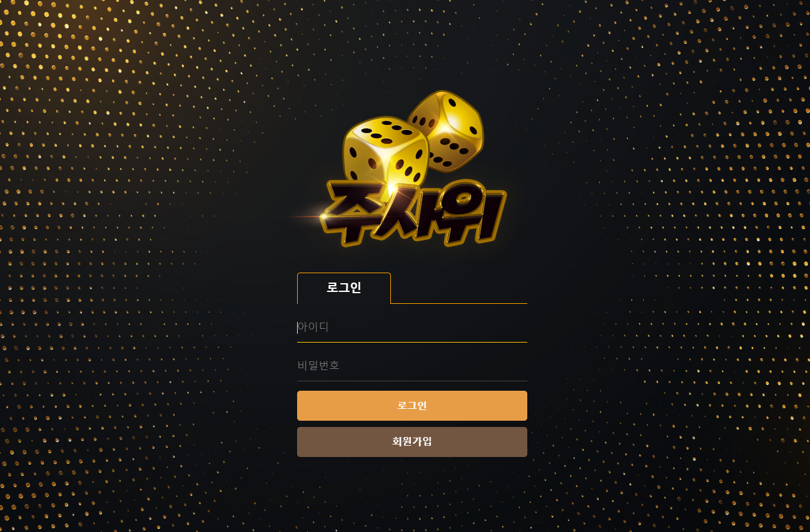Click the 비밀번호 placeholder text

coord(319,366)
